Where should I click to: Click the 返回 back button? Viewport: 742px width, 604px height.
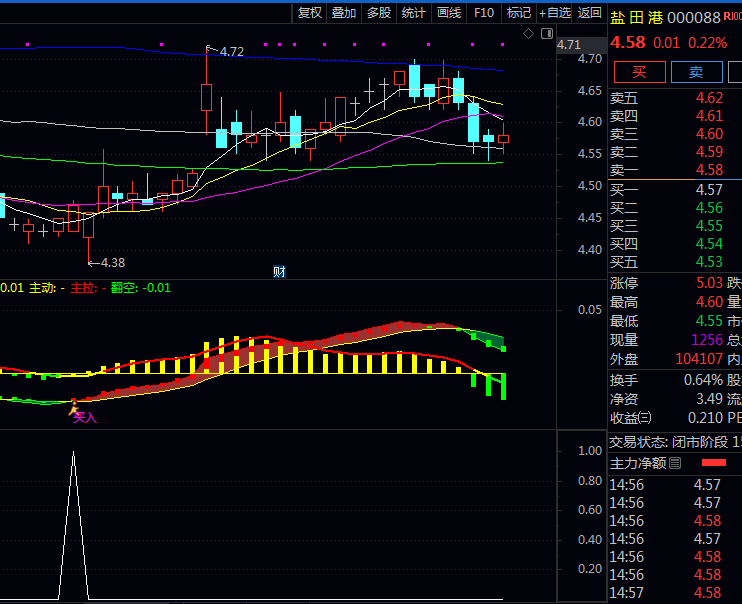tap(590, 13)
